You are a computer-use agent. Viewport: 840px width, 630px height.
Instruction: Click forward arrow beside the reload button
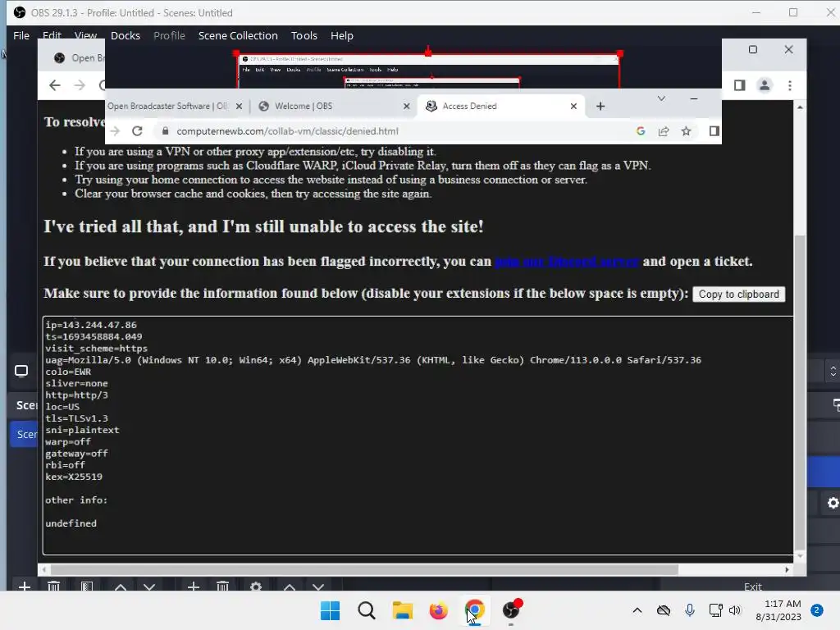[115, 131]
